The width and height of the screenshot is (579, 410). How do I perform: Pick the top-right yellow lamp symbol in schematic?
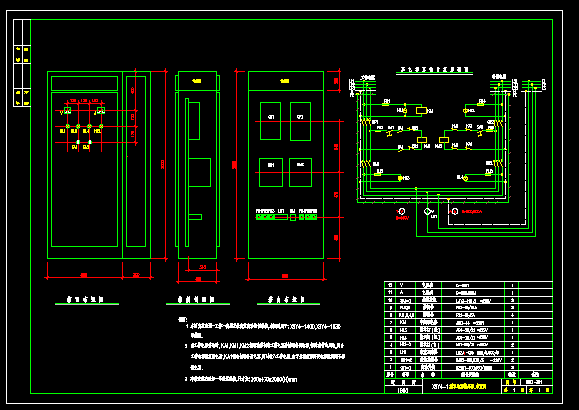(x=466, y=110)
